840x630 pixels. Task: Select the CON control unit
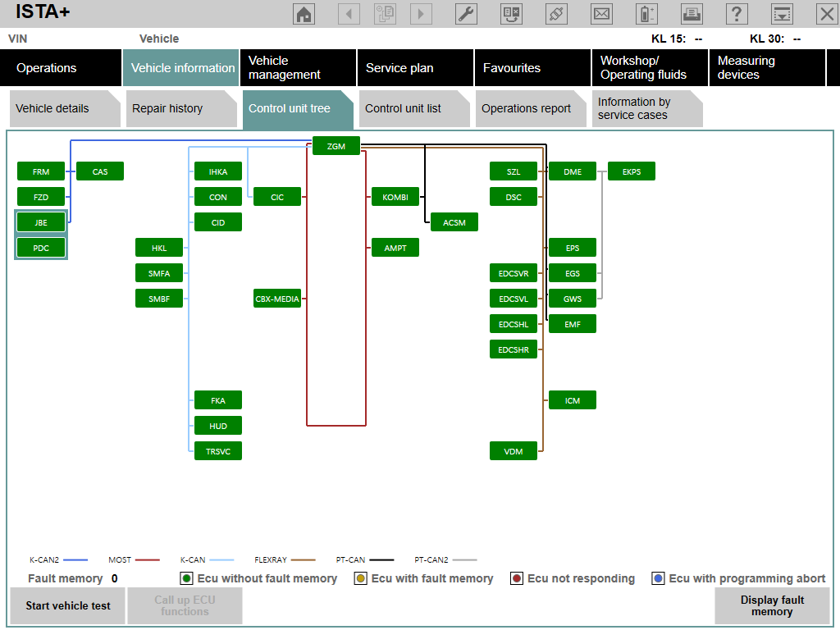pyautogui.click(x=218, y=197)
